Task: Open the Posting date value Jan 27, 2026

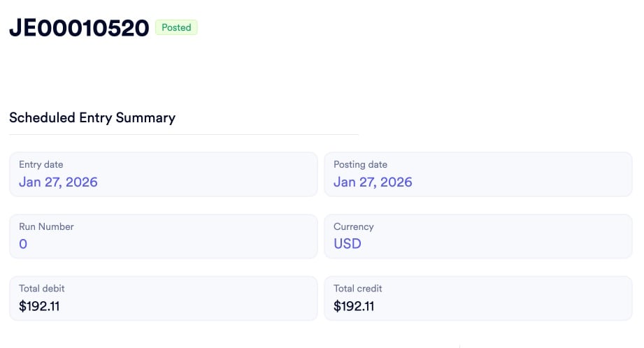Action: point(373,182)
